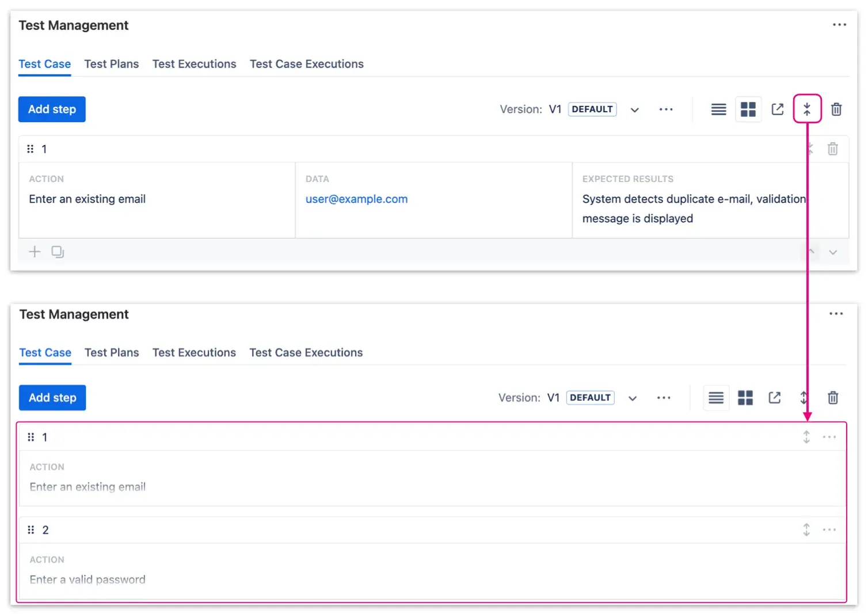Switch steps to grid view layout

point(748,109)
